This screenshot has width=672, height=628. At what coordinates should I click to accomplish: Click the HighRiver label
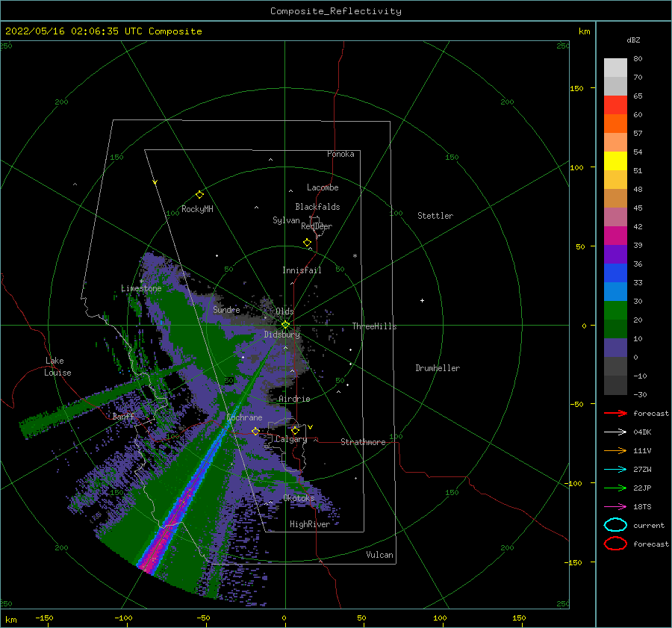pos(310,524)
